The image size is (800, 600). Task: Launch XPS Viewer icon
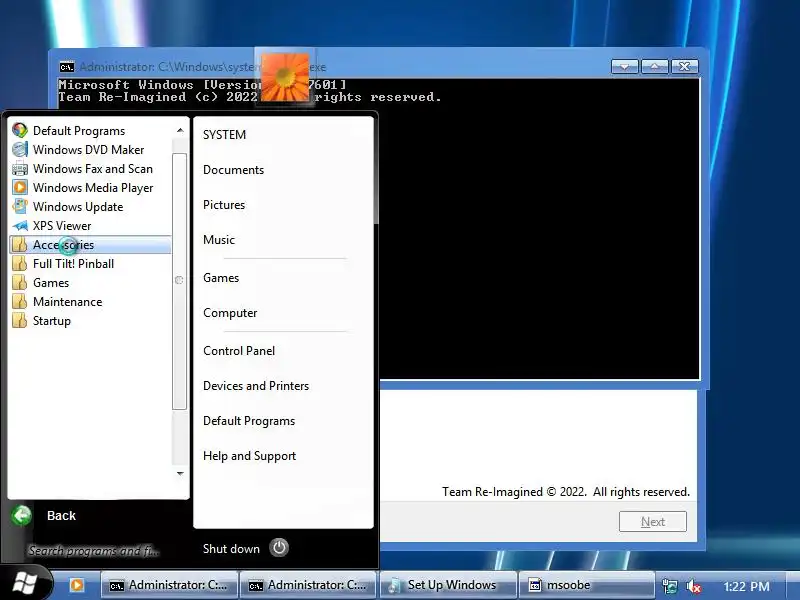click(19, 226)
